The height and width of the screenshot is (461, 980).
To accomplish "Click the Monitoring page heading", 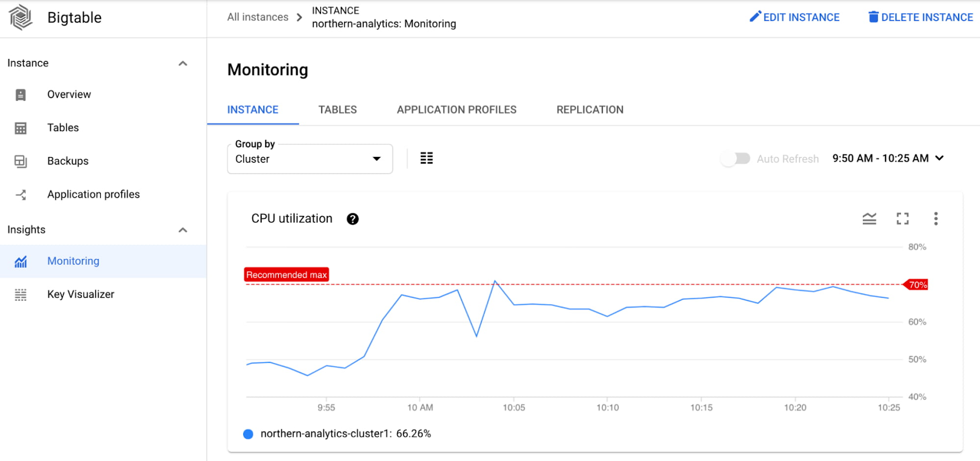I will coord(267,70).
